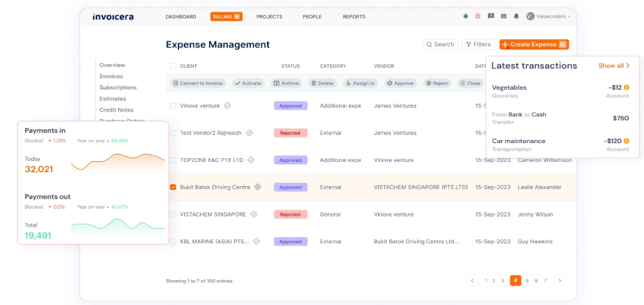Click badge icon beside TOPZONE E&C PTE LTD
Viewport: 644px width, 305px height.
point(251,159)
